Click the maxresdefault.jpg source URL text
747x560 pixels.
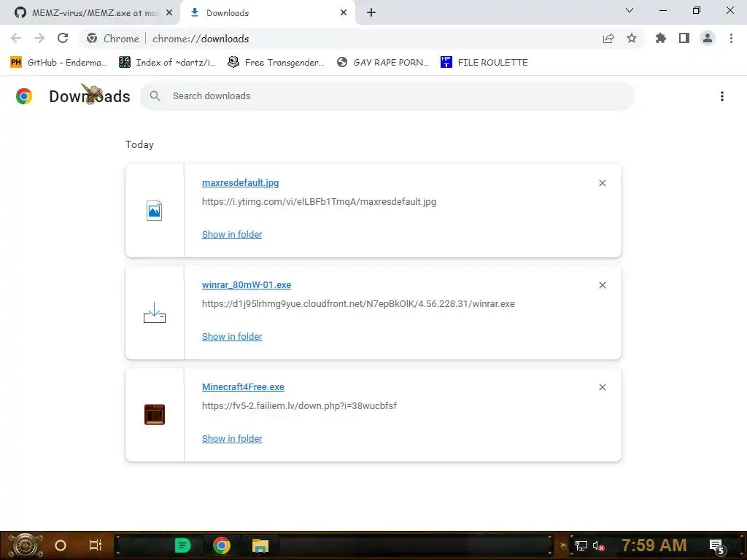point(319,201)
